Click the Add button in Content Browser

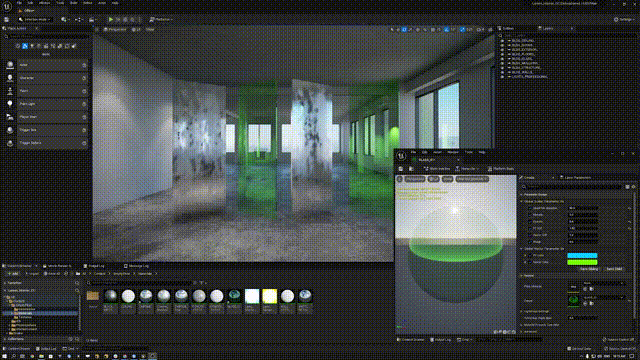coord(13,274)
